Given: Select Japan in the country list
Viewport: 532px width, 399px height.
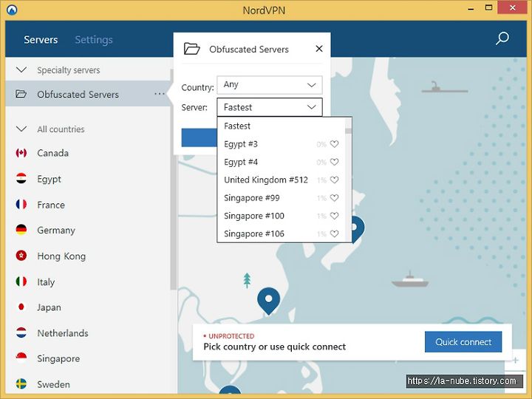Looking at the screenshot, I should (x=88, y=307).
